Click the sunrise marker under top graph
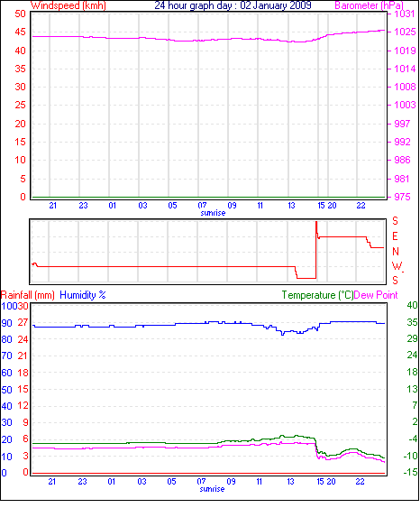This screenshot has width=420, height=508. 213,213
